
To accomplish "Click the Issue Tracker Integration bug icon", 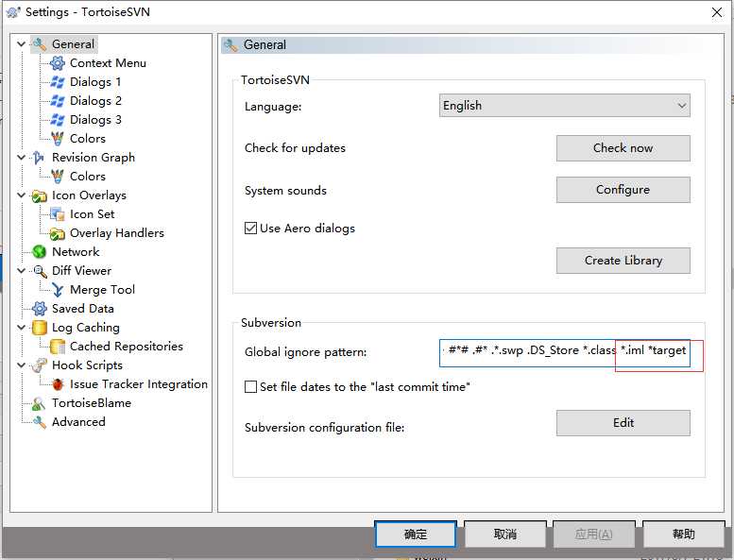I will click(x=58, y=384).
